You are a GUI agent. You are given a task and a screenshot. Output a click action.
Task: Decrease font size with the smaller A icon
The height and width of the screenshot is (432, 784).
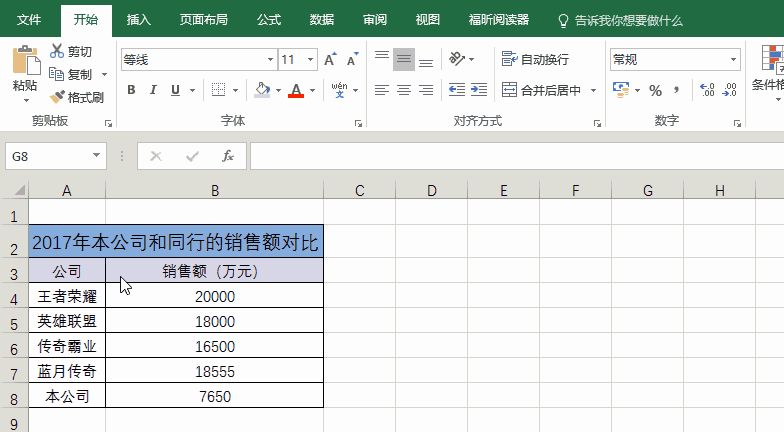352,60
